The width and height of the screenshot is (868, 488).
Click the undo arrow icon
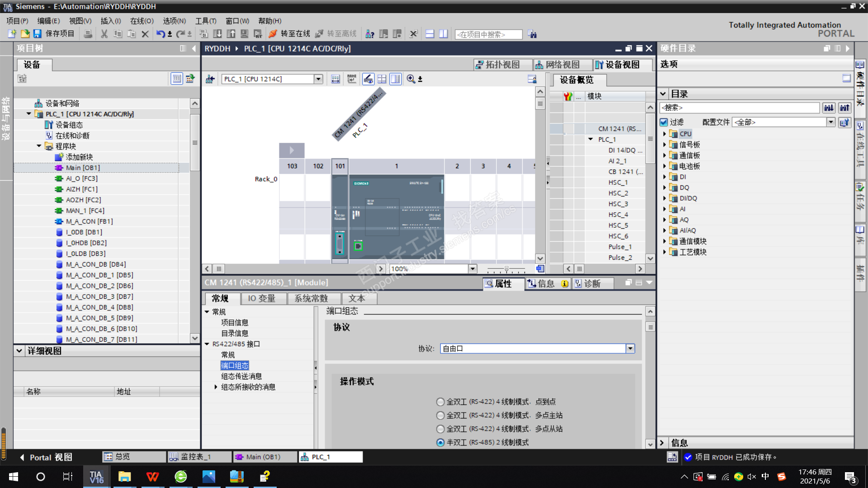coord(160,34)
